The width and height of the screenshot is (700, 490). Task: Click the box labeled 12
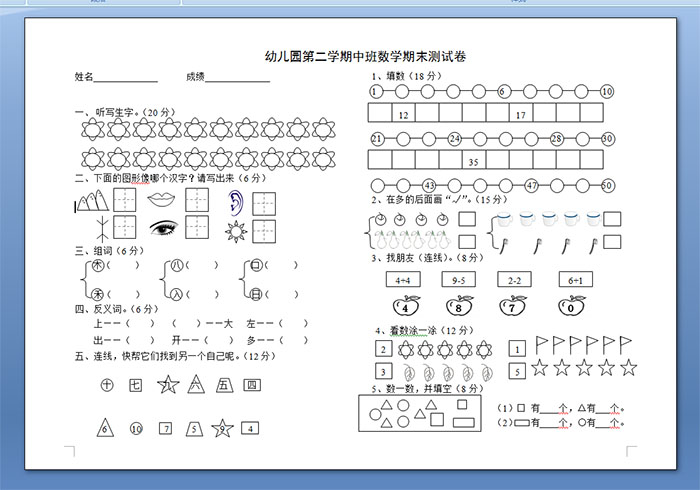[404, 112]
